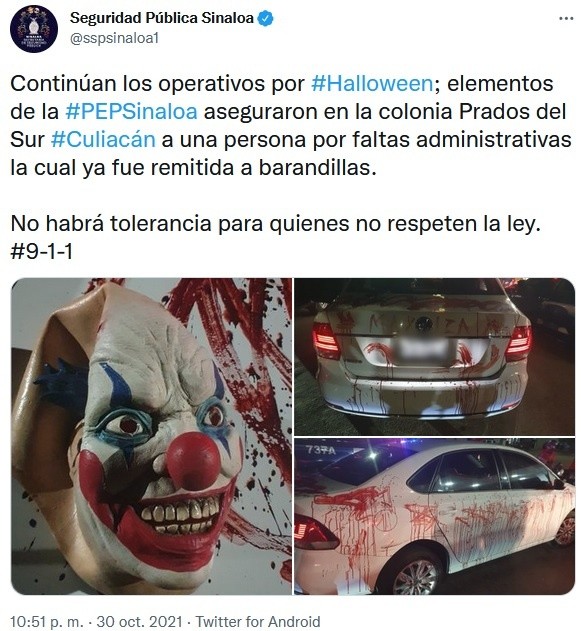This screenshot has width=581, height=631.
Task: Click the 30 oct. 2021 date
Action: point(140,621)
